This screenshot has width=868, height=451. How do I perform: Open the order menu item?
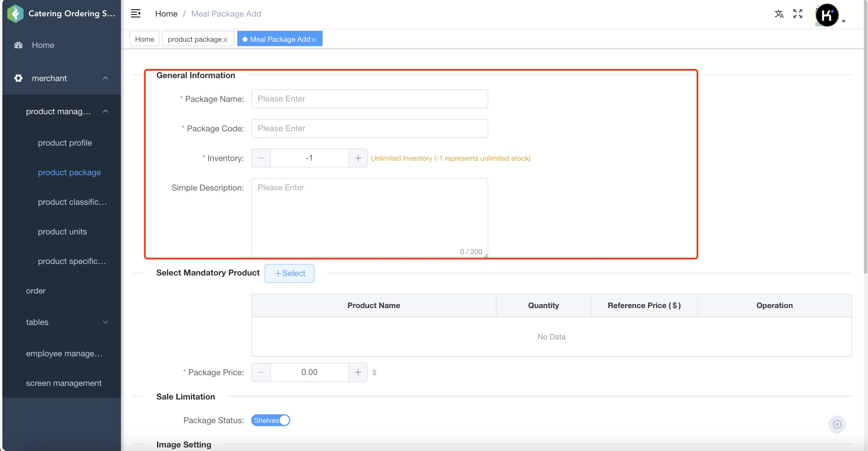tap(36, 291)
